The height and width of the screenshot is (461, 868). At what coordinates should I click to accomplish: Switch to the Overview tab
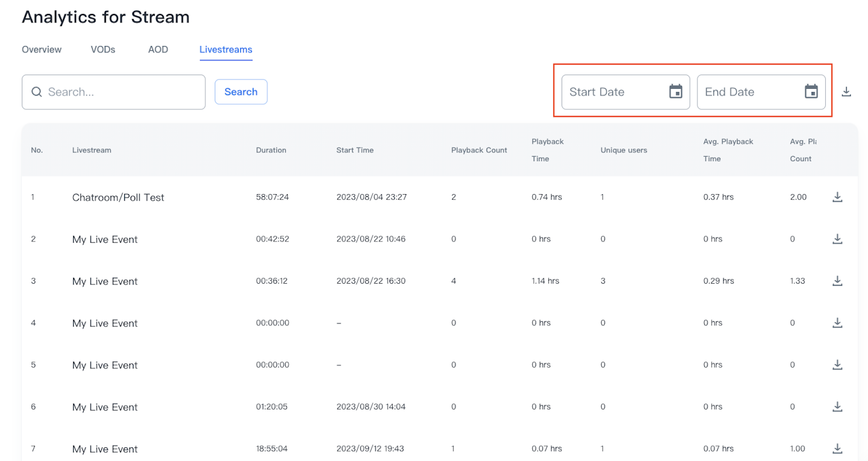click(x=42, y=49)
